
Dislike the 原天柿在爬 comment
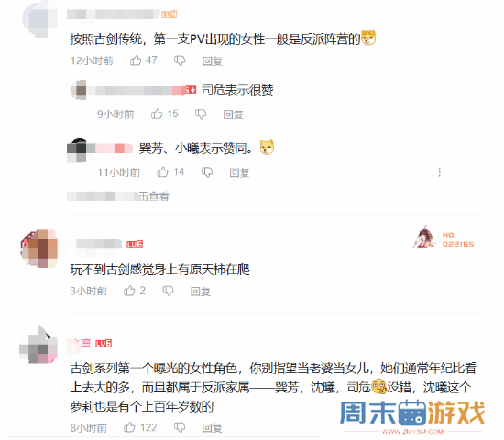169,291
